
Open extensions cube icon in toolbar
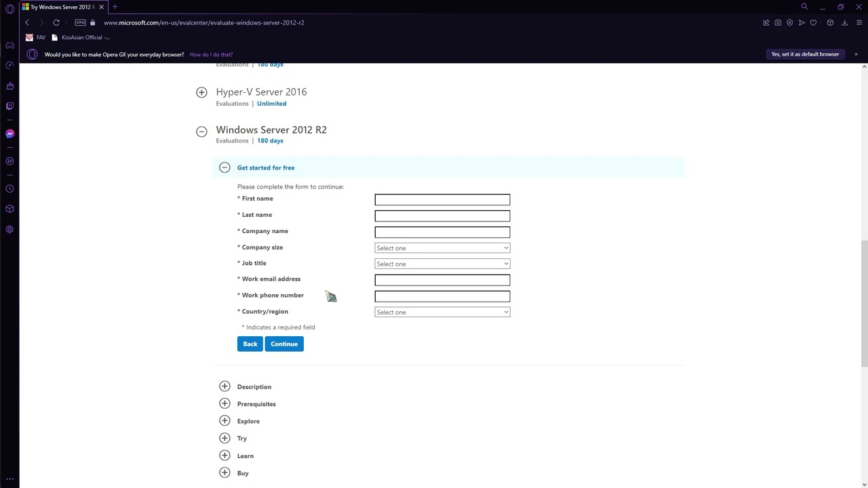point(830,22)
